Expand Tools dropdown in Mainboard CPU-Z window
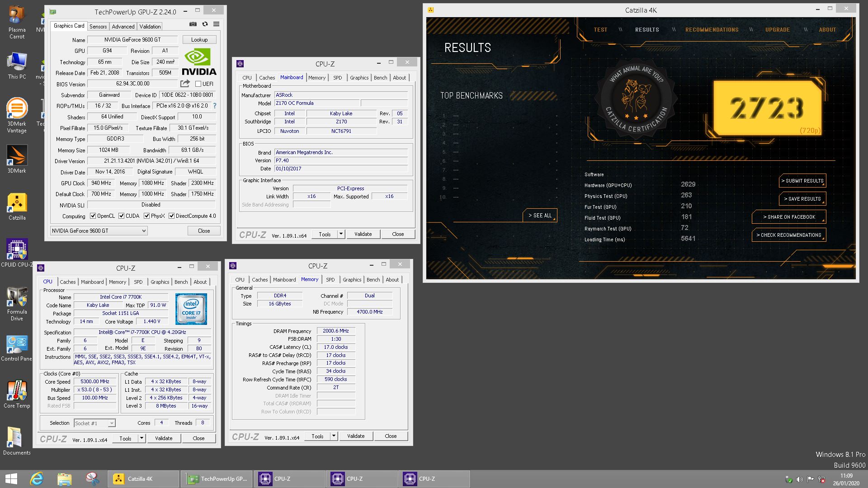868x488 pixels. (x=341, y=234)
